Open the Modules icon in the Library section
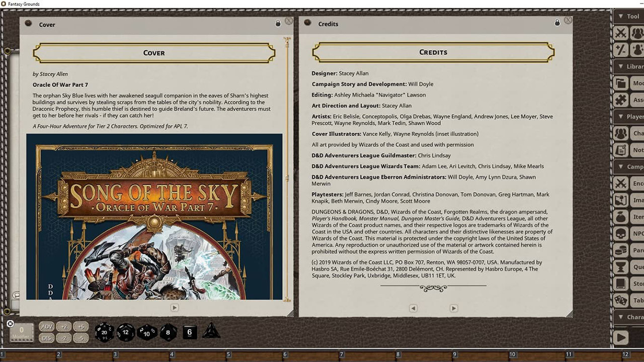Image resolution: width=644 pixels, height=362 pixels. 621,83
